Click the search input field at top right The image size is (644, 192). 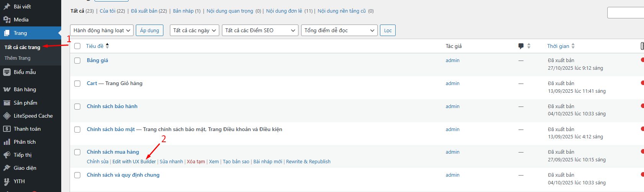(x=625, y=13)
